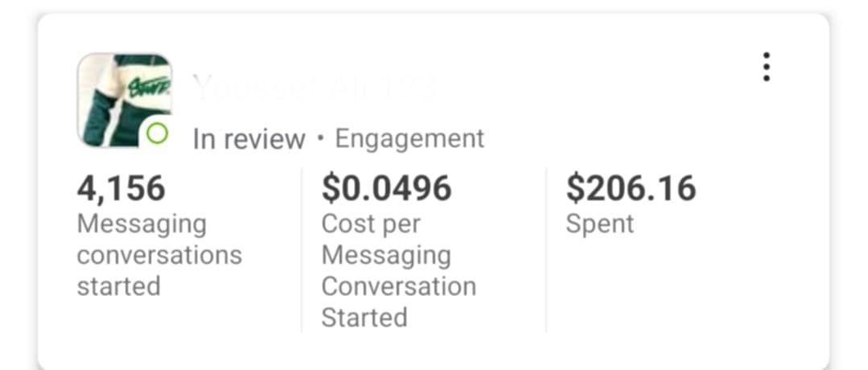Image resolution: width=868 pixels, height=370 pixels.
Task: Click the bullet separator before Engagement
Action: click(x=320, y=138)
